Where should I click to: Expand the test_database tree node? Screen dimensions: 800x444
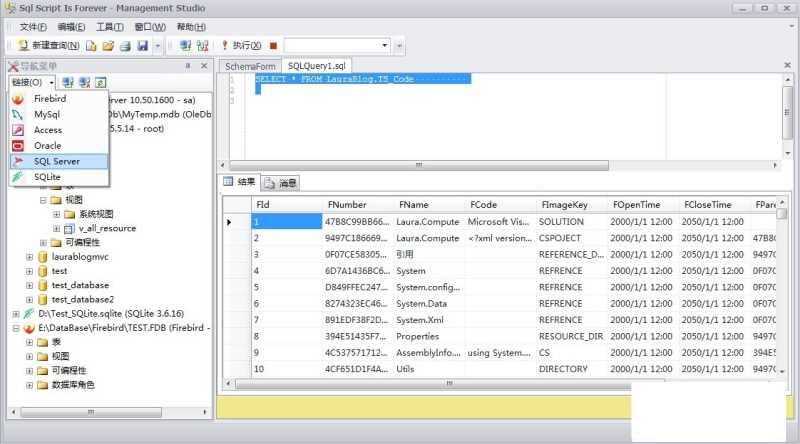click(30, 285)
